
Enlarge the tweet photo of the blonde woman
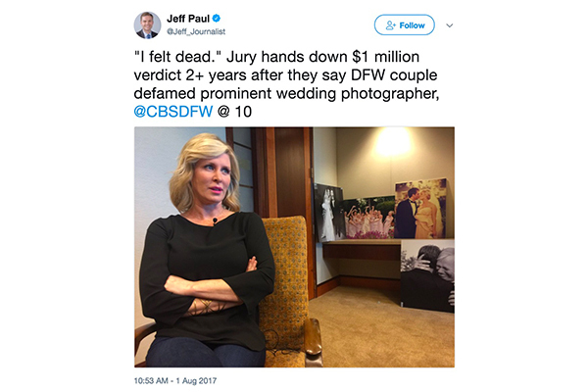[294, 247]
